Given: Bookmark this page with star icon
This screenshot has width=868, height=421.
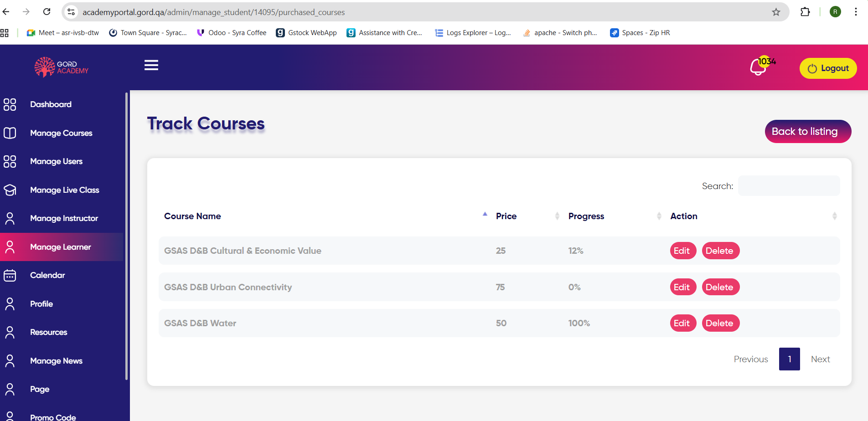Looking at the screenshot, I should tap(776, 12).
